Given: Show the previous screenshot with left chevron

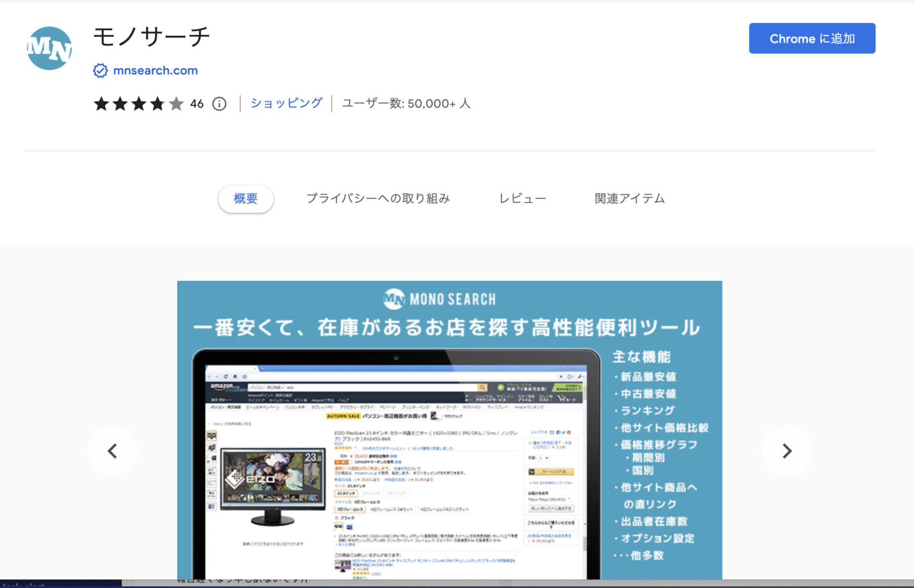Looking at the screenshot, I should [x=112, y=451].
